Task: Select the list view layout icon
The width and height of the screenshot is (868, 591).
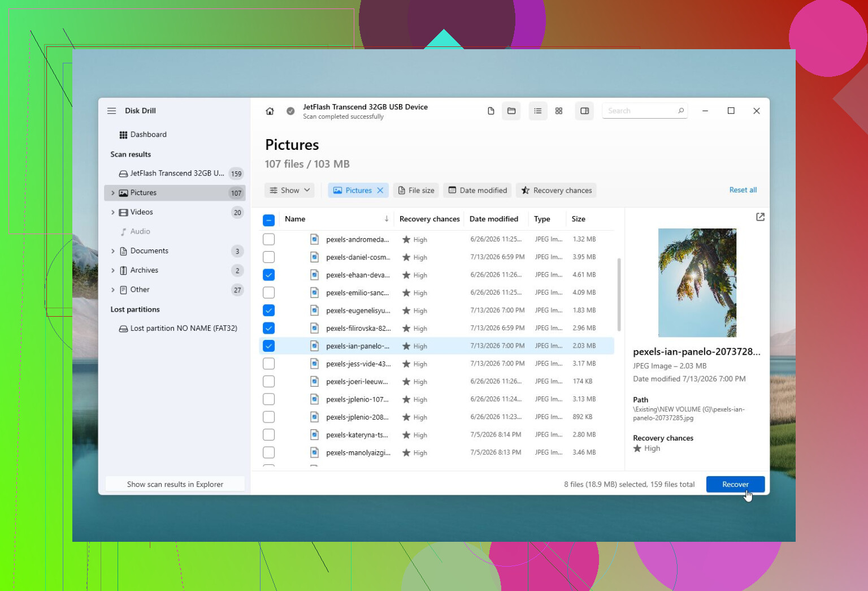Action: [538, 111]
